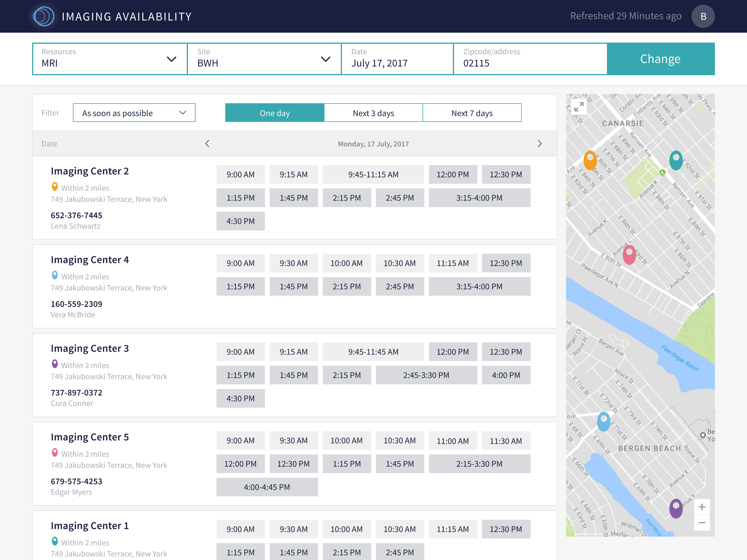747x560 pixels.
Task: Open Imaging Center 4 title
Action: tap(90, 260)
